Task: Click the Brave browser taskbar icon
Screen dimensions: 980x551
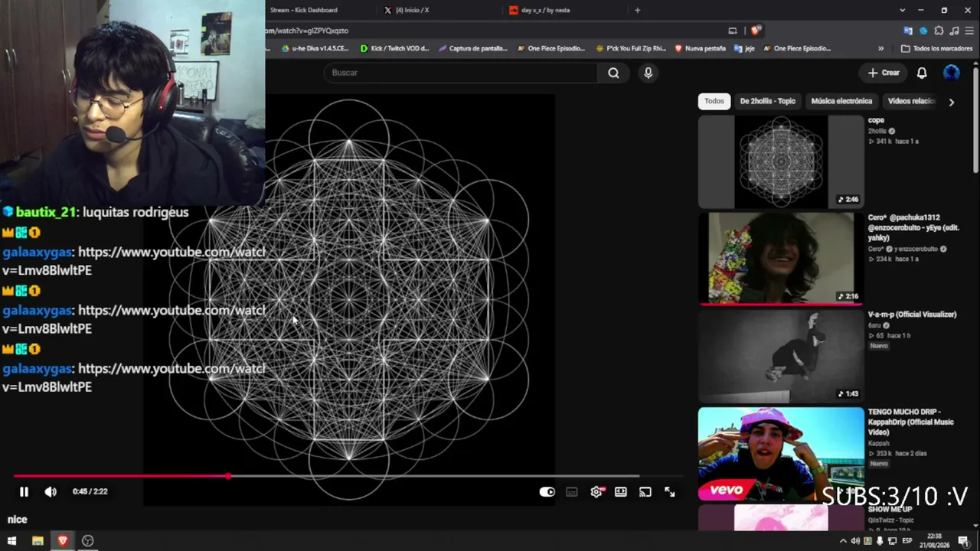Action: pos(63,541)
